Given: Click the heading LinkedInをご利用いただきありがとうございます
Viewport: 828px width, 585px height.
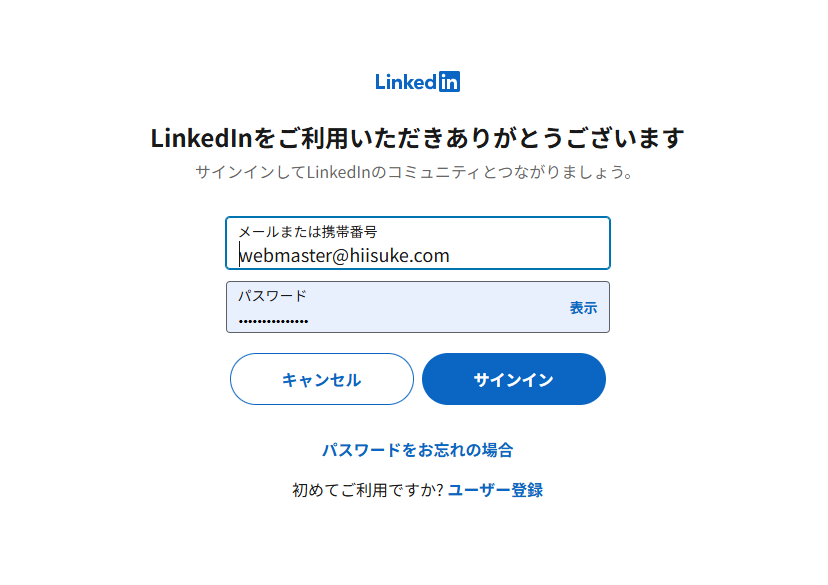Looking at the screenshot, I should [x=418, y=138].
